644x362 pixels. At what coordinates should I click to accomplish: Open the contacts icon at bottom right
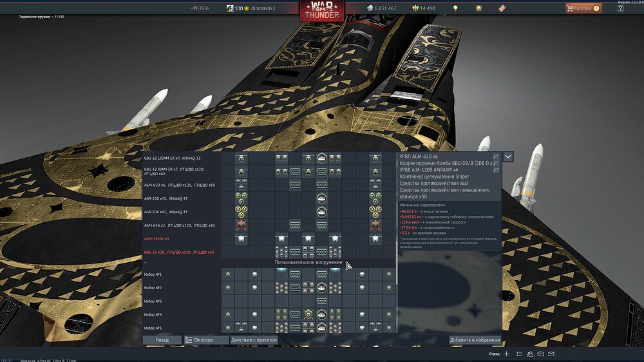click(530, 354)
